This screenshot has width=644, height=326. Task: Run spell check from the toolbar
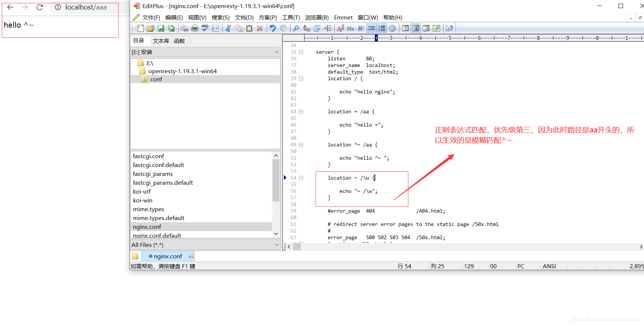click(205, 28)
